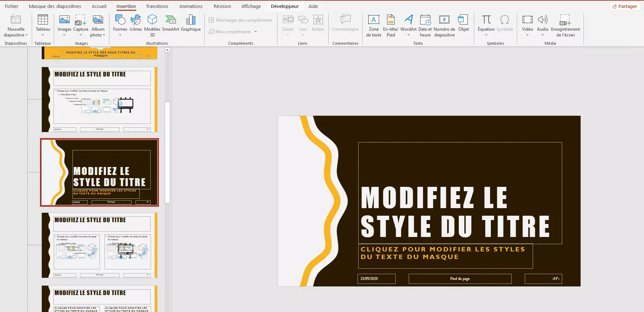Open the Album photo tool
Image resolution: width=644 pixels, height=312 pixels.
point(98,19)
